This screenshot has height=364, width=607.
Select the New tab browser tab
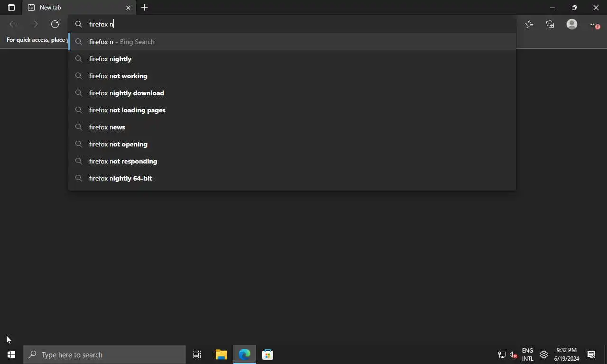coord(79,8)
